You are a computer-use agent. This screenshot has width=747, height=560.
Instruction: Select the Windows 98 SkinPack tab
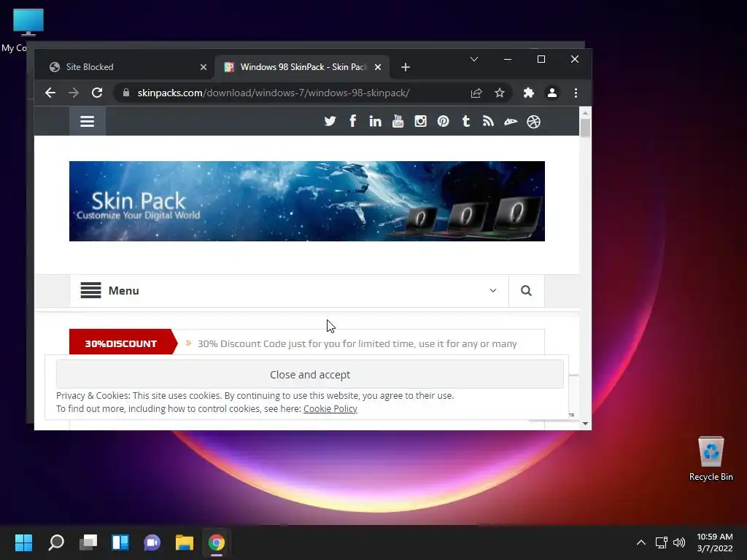click(x=302, y=67)
